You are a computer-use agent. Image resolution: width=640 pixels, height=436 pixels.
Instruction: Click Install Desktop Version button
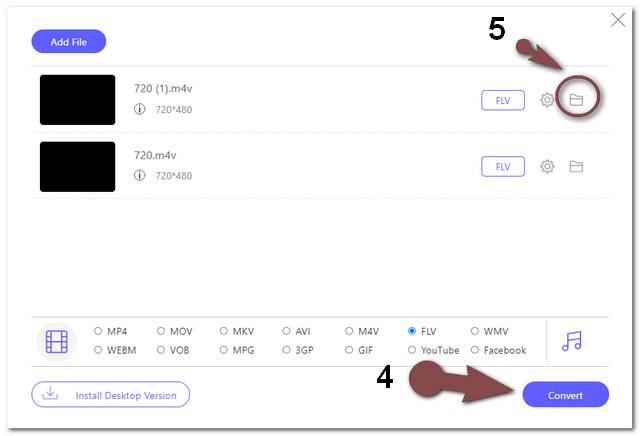tap(111, 395)
